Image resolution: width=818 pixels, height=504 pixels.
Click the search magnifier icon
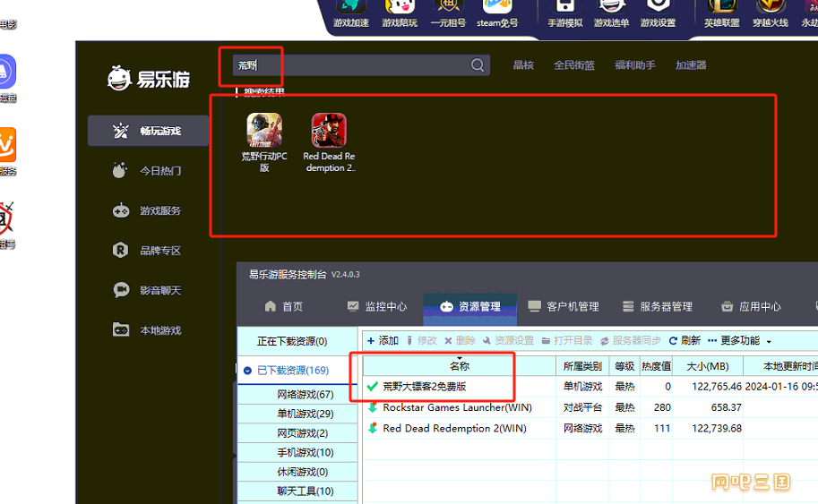478,65
